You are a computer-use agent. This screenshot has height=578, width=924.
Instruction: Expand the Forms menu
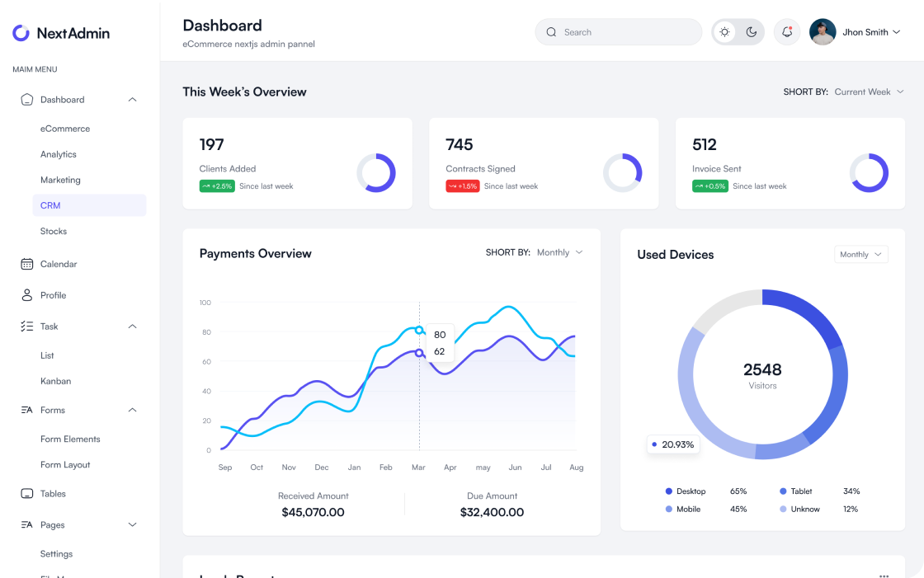click(x=132, y=410)
